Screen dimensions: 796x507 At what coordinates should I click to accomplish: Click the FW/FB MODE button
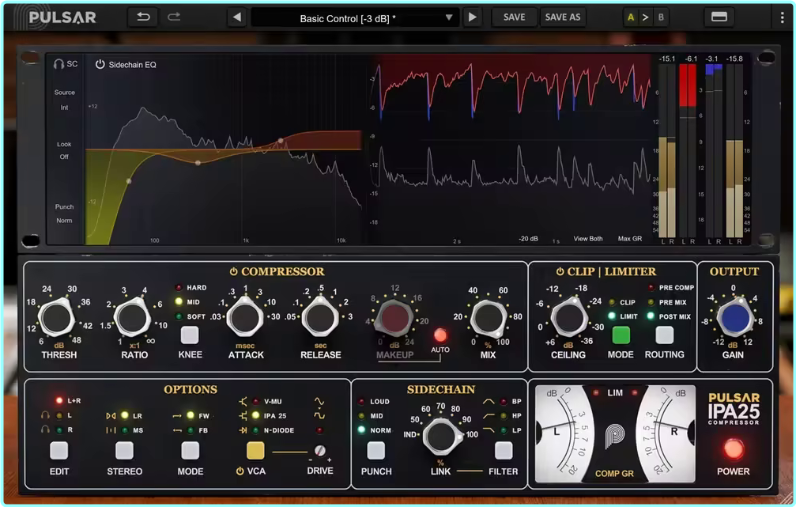click(x=190, y=450)
